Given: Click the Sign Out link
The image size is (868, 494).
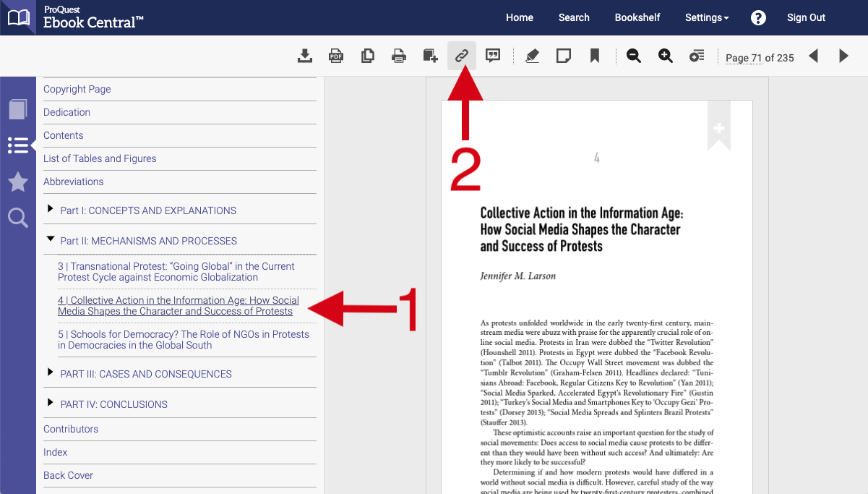Looking at the screenshot, I should pos(806,17).
